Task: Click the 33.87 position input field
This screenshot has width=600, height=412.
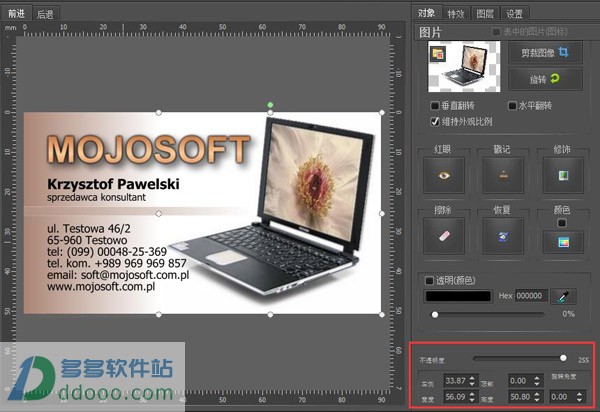Action: point(456,381)
